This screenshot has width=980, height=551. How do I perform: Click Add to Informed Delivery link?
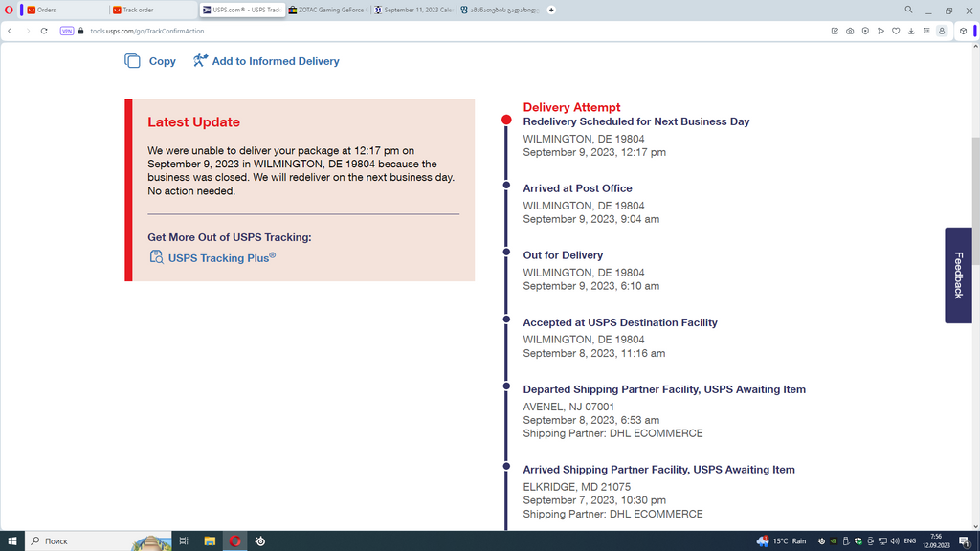click(276, 61)
